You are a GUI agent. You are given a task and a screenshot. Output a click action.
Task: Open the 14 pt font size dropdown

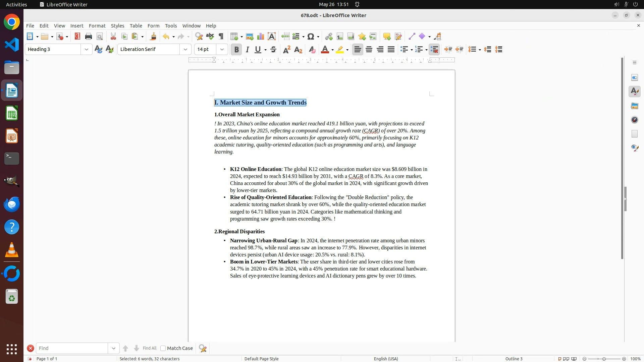pyautogui.click(x=222, y=50)
